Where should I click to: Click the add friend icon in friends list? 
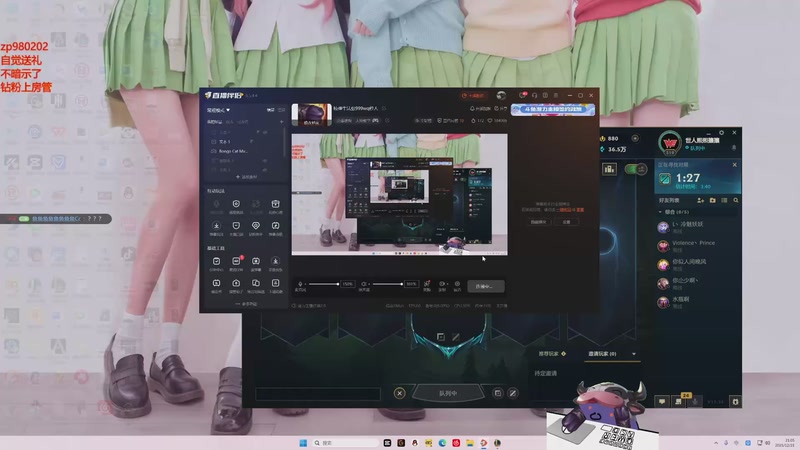click(701, 201)
